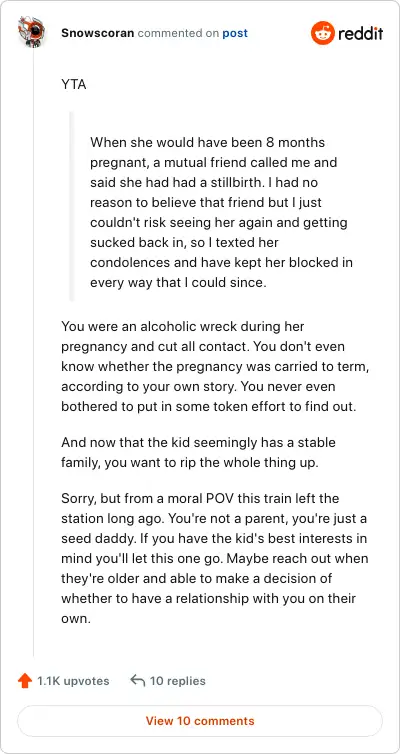
Task: Open the Snowscoran username profile link
Action: [x=98, y=33]
